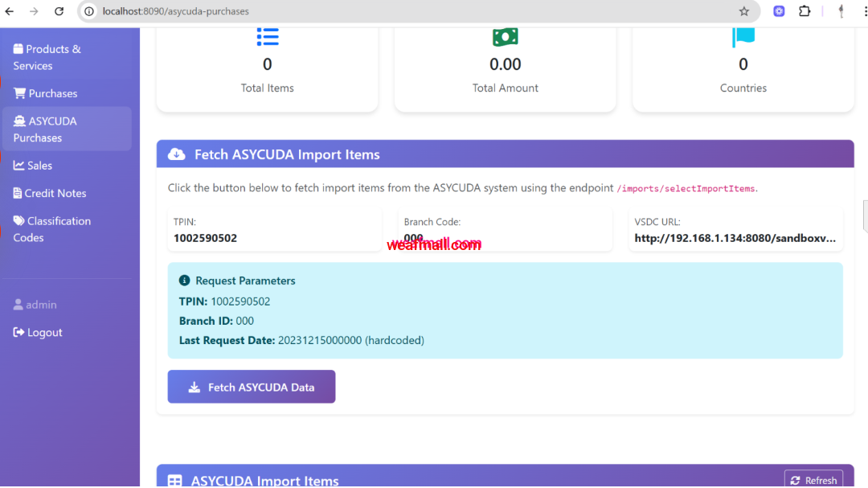Open the browser profile avatar
The width and height of the screenshot is (868, 488).
pos(841,11)
